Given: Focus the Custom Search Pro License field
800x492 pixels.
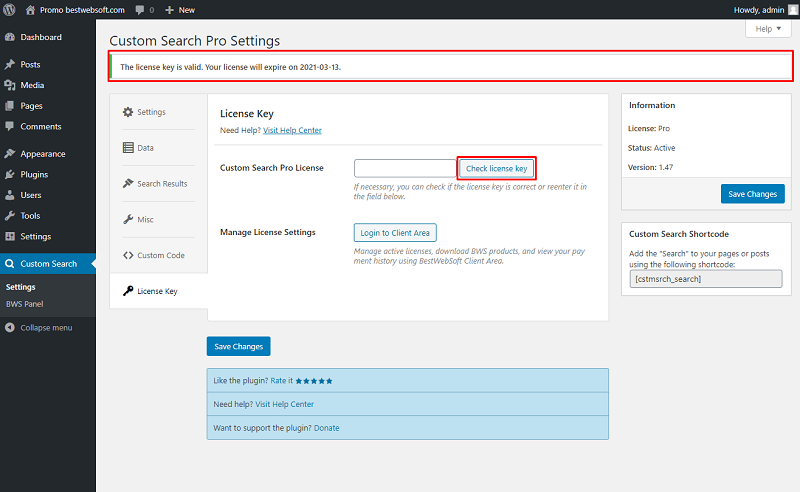Looking at the screenshot, I should tap(405, 168).
